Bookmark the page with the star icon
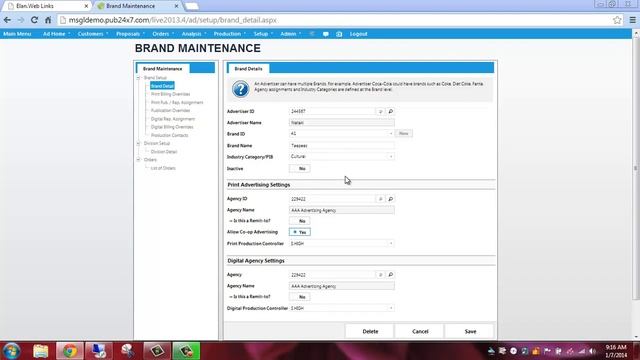Viewport: 640px width, 360px height. tap(617, 20)
